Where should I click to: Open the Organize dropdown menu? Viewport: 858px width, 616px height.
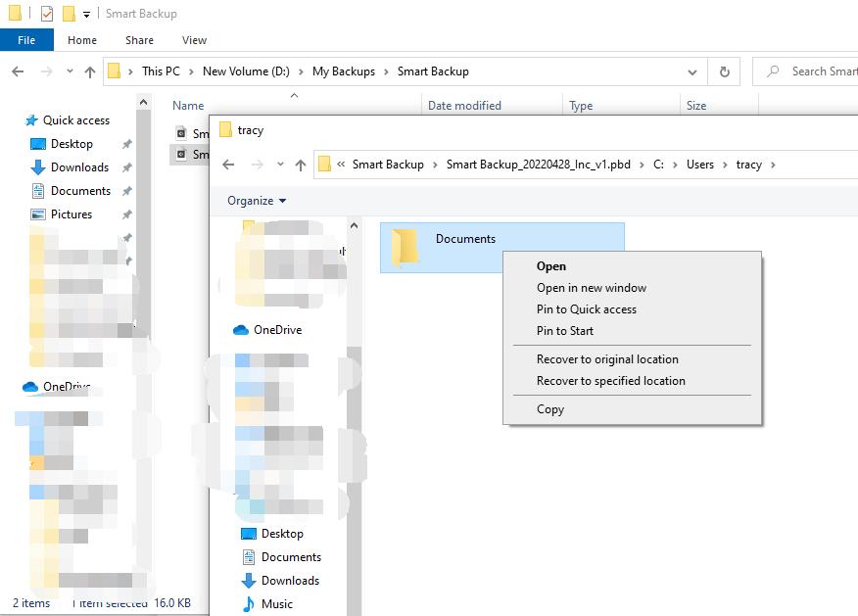pyautogui.click(x=257, y=201)
